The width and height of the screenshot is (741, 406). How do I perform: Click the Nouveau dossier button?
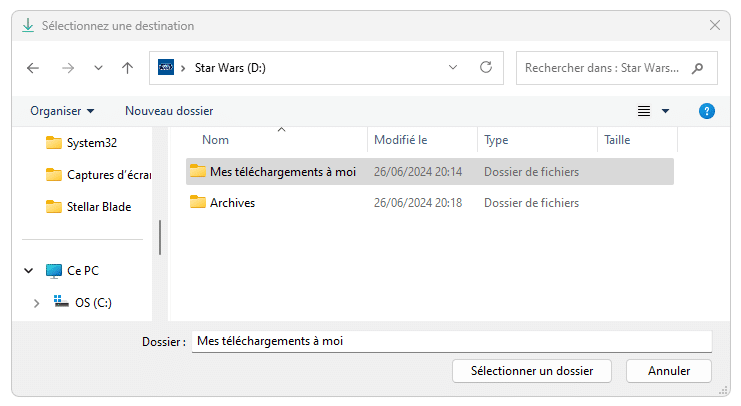[169, 111]
